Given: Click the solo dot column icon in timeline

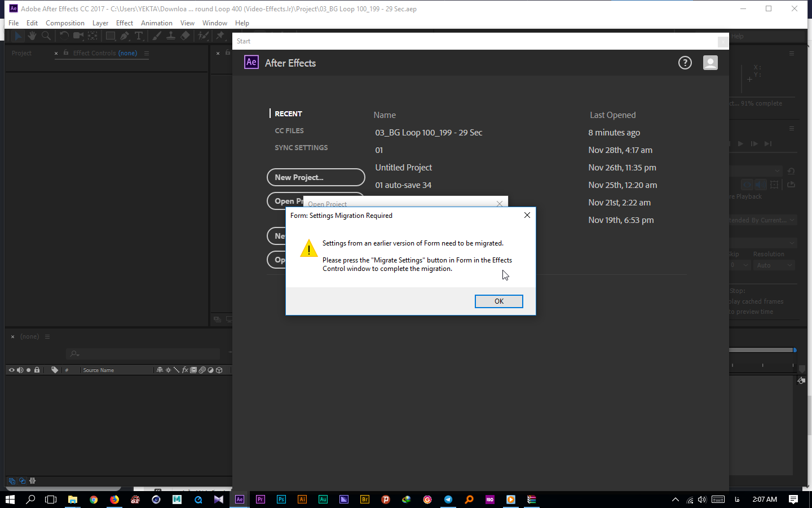Looking at the screenshot, I should 28,370.
